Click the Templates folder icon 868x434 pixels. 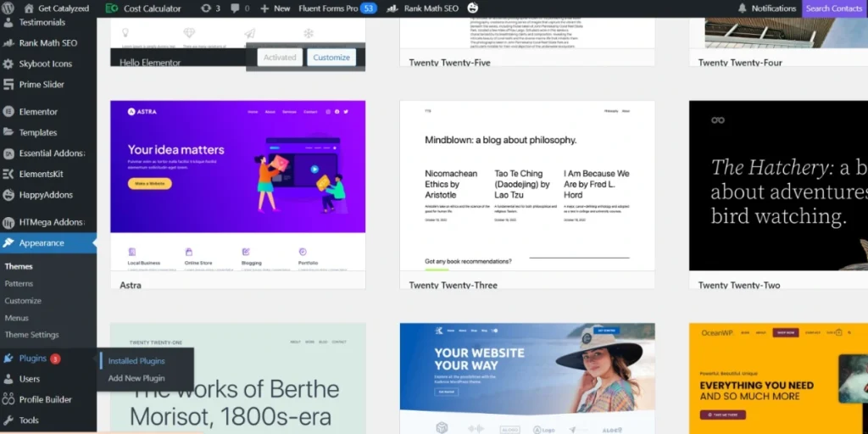(x=8, y=132)
